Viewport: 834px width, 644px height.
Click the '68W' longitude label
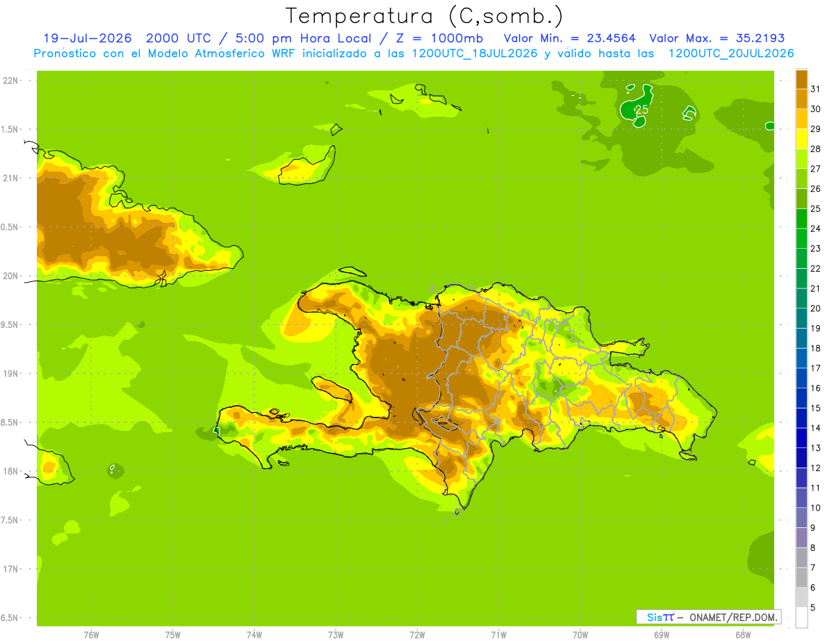pyautogui.click(x=742, y=635)
